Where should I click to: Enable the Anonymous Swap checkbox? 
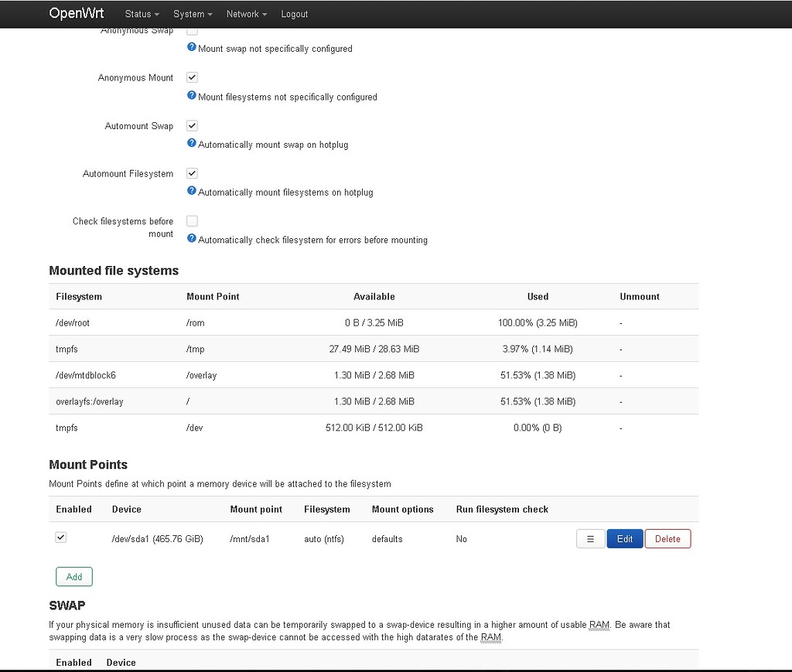(192, 29)
